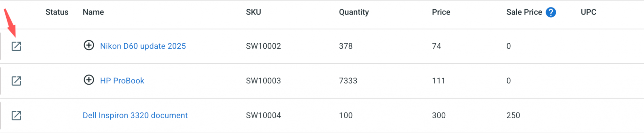This screenshot has height=133, width=644.
Task: Open edit icon for Dell Inspiron row
Action: click(x=16, y=115)
